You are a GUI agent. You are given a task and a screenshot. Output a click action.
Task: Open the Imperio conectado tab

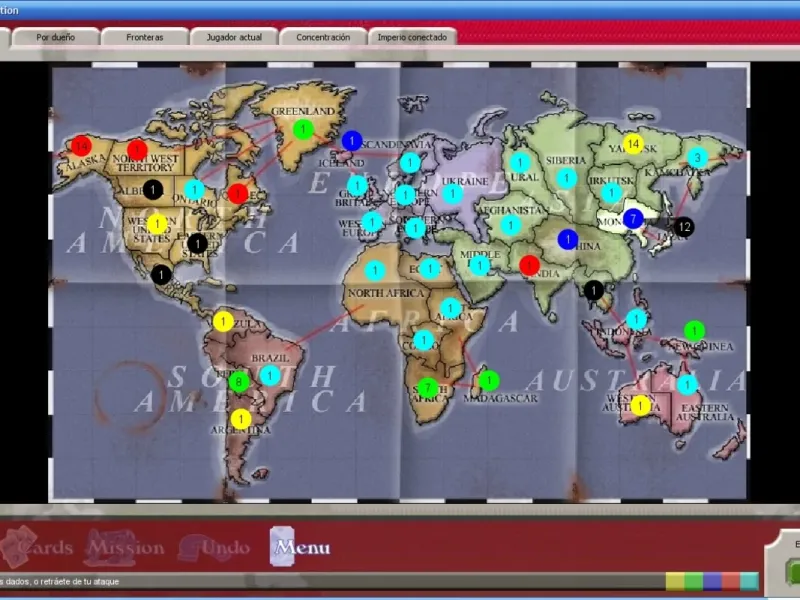pos(412,37)
